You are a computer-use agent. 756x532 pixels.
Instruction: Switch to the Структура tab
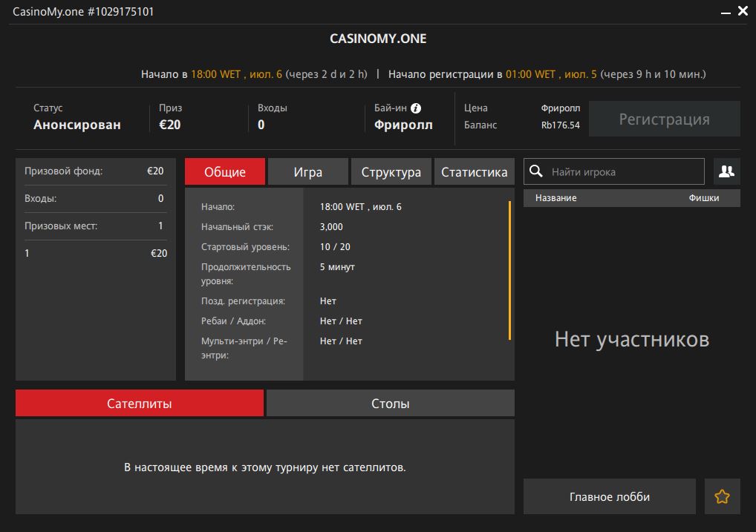[x=391, y=171]
